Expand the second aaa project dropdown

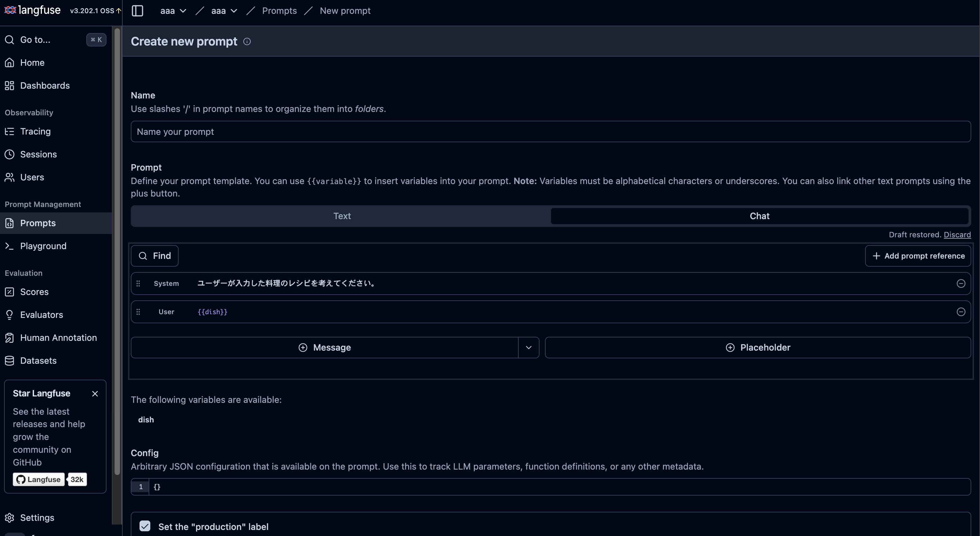click(x=224, y=11)
